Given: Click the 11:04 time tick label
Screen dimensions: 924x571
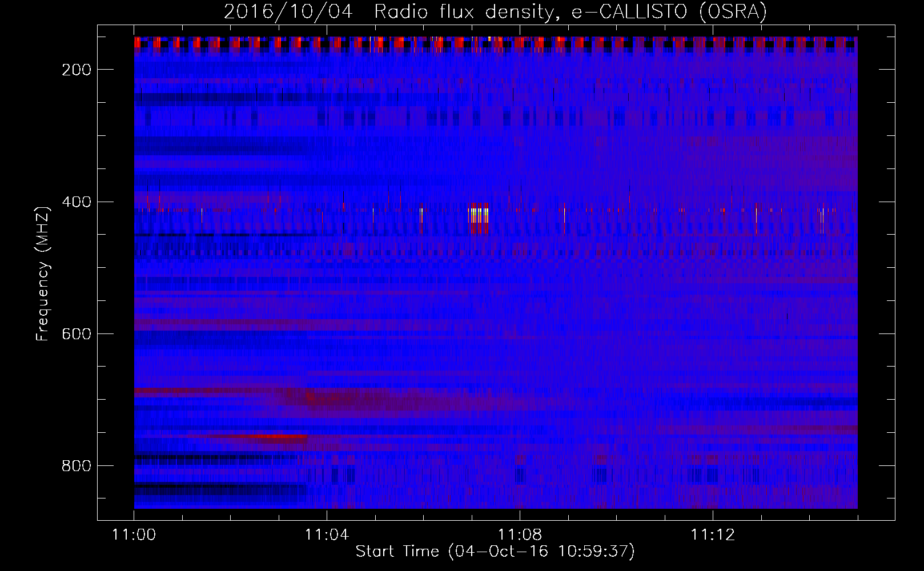Looking at the screenshot, I should click(327, 534).
